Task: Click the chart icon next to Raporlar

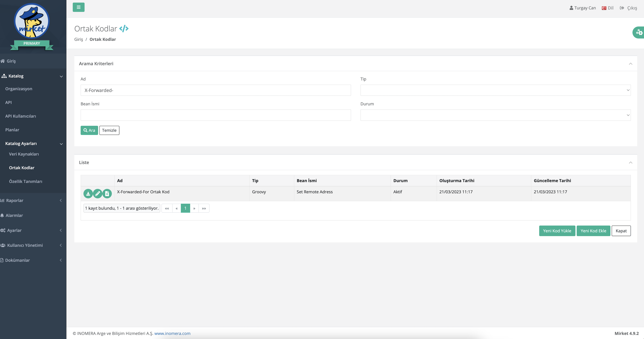Action: point(2,200)
